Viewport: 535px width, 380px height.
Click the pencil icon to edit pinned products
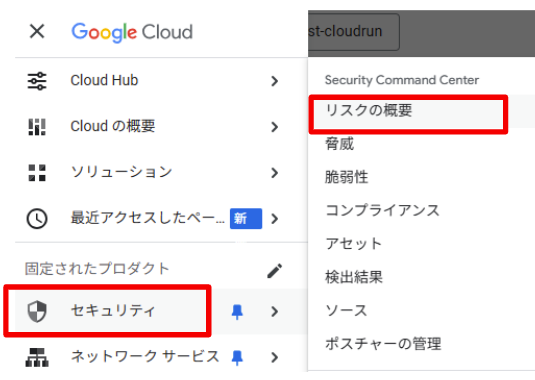274,271
